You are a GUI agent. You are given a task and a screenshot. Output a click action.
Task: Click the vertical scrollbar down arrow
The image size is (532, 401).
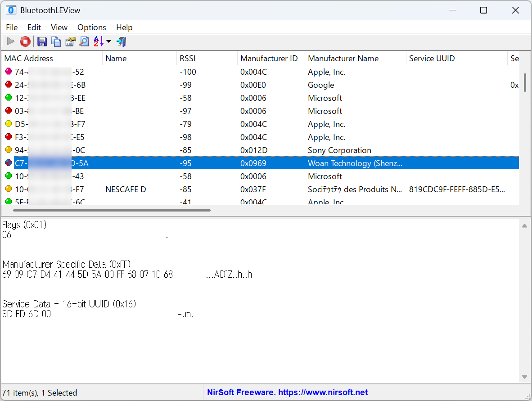click(x=524, y=377)
